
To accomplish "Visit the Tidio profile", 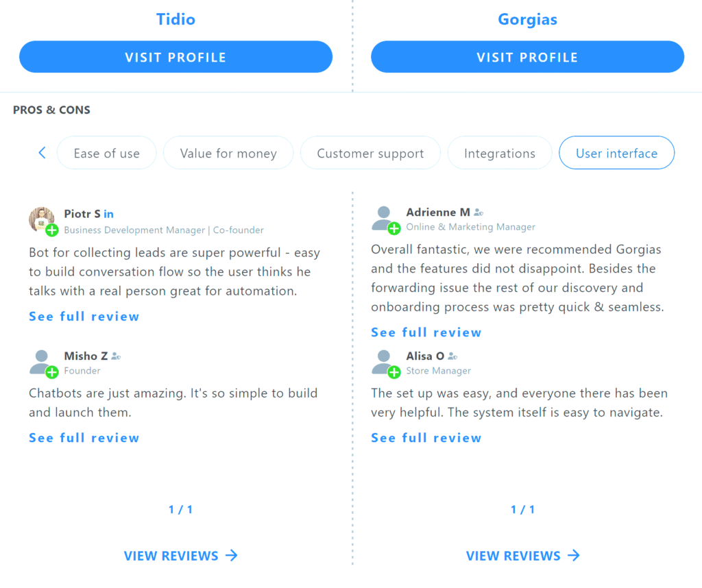I will [175, 57].
